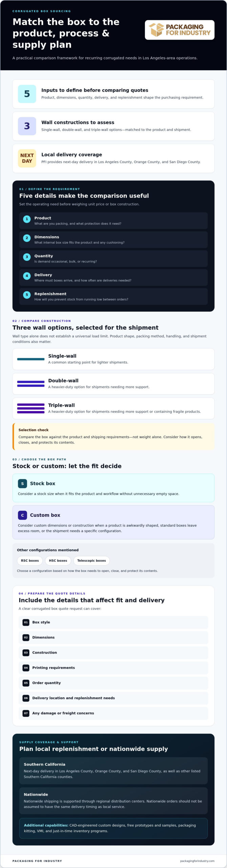Select the step 4 Delivery circle

click(27, 276)
